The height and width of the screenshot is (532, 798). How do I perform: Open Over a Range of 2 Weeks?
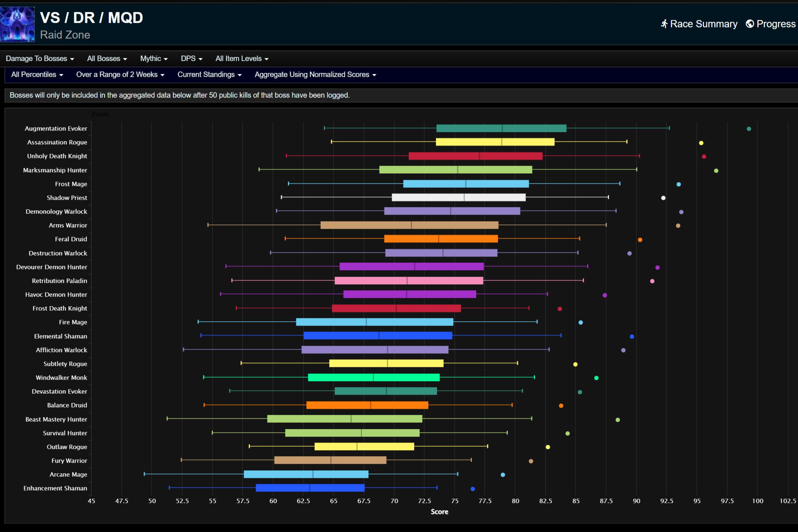pos(120,75)
